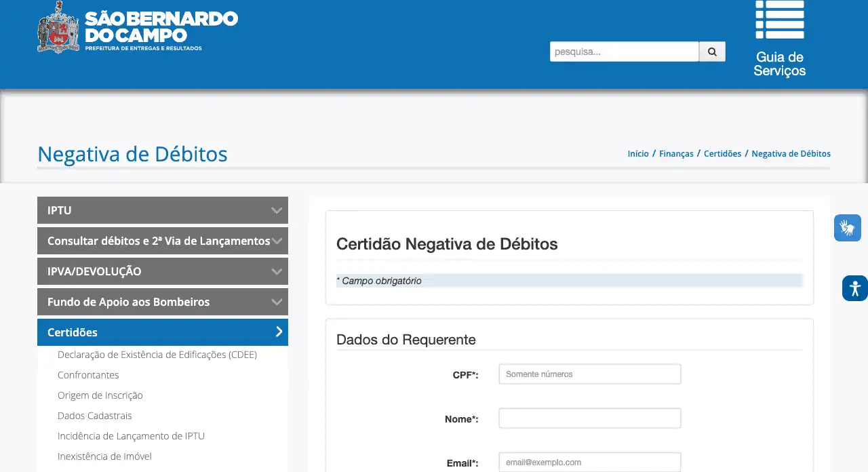Viewport: 868px width, 472px height.
Task: Click into the CPF input field
Action: [589, 374]
